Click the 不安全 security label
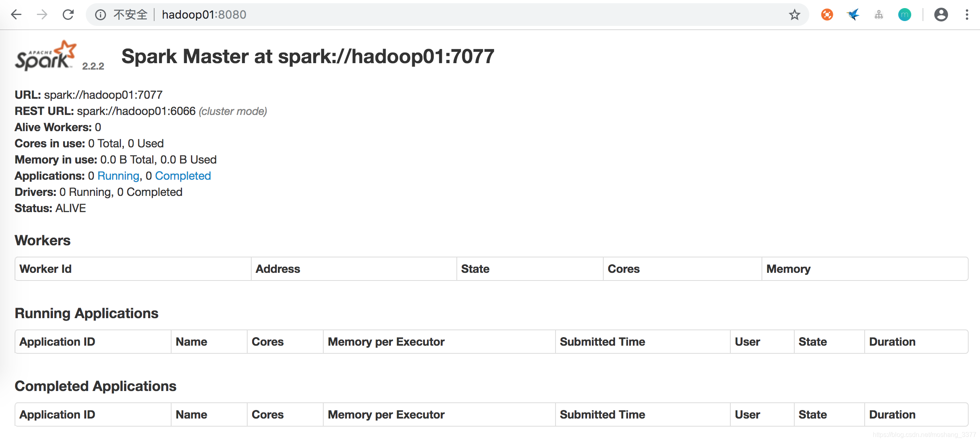The width and height of the screenshot is (980, 442). [x=130, y=15]
